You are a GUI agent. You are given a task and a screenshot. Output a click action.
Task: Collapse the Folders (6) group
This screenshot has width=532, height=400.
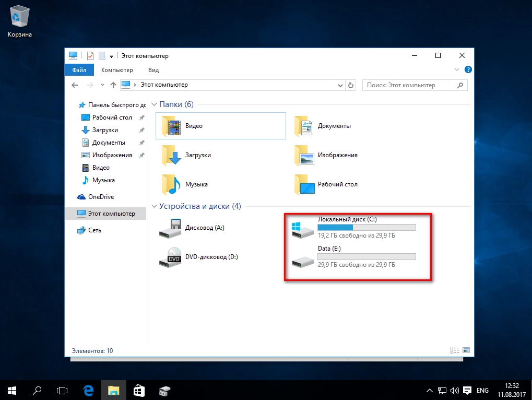[x=154, y=104]
